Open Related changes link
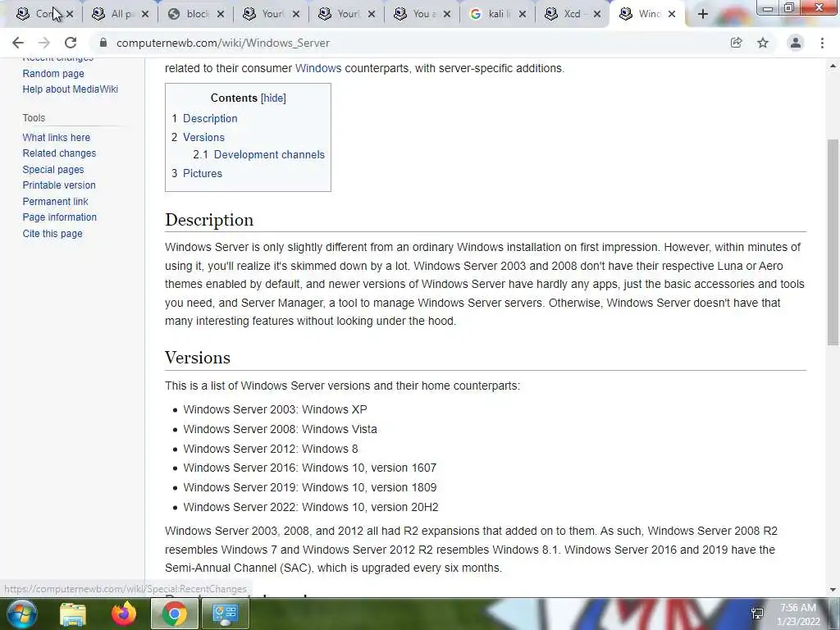 pos(59,153)
